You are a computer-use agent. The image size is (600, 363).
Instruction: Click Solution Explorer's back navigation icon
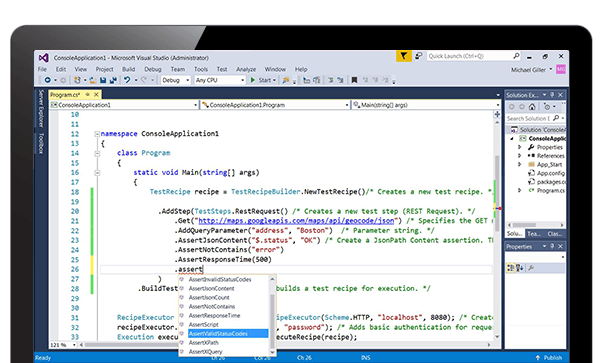512,107
